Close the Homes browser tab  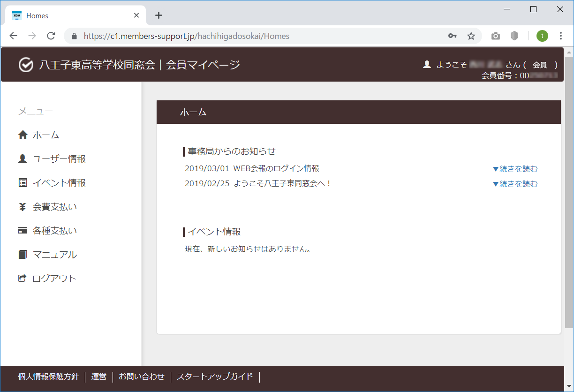pyautogui.click(x=136, y=15)
